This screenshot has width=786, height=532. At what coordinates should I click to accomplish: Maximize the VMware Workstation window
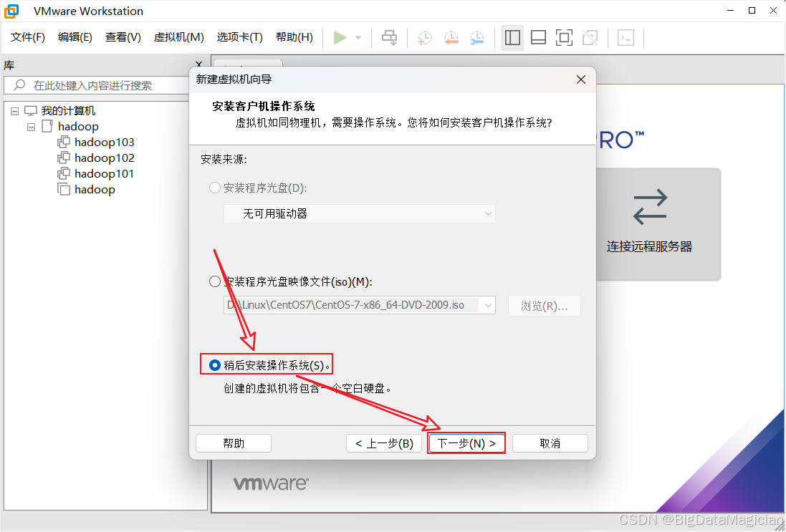pos(752,11)
